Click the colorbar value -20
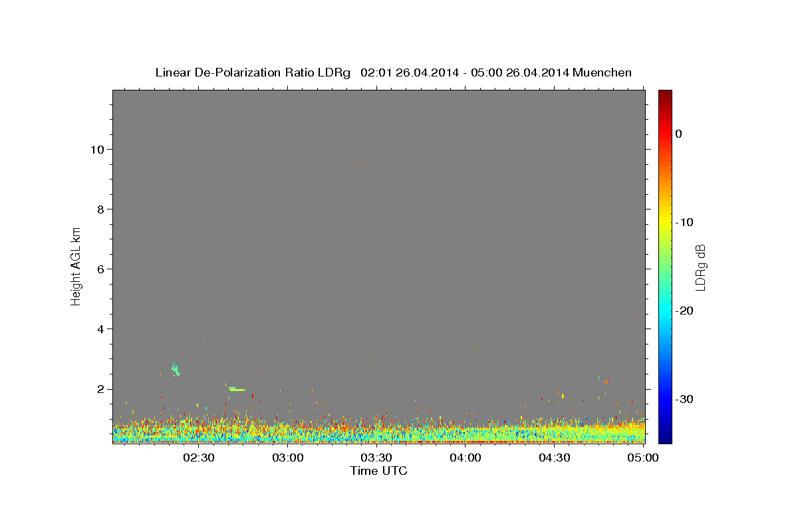The image size is (798, 532). click(685, 311)
